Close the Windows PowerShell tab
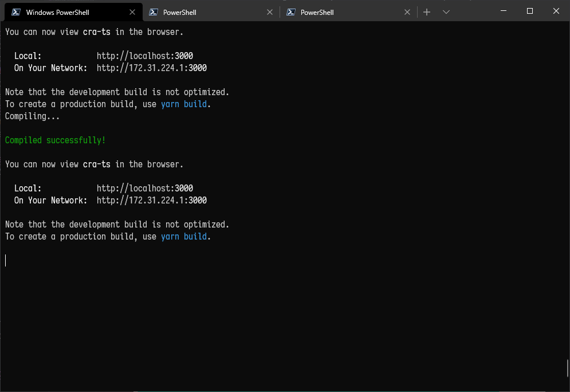 click(132, 11)
